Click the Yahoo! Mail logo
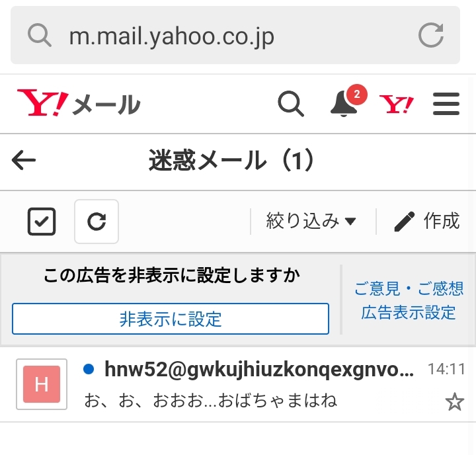This screenshot has height=455, width=476. pos(79,103)
